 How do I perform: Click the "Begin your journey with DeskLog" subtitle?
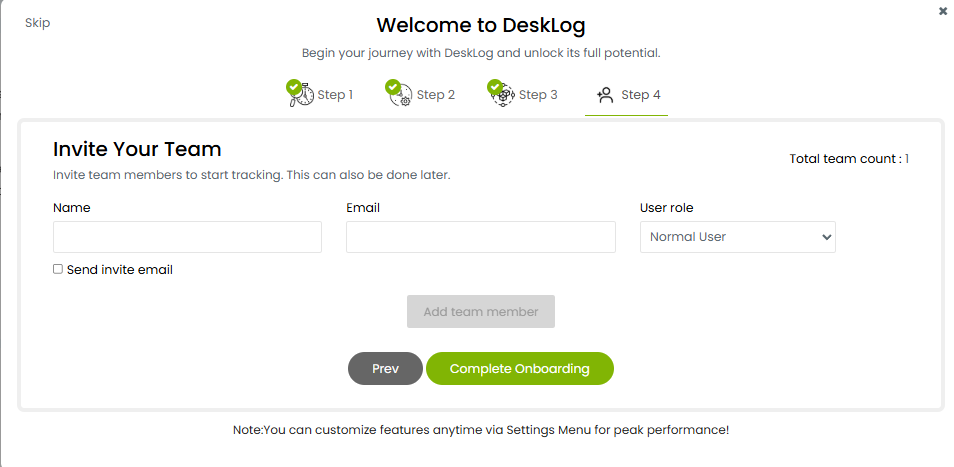[481, 53]
